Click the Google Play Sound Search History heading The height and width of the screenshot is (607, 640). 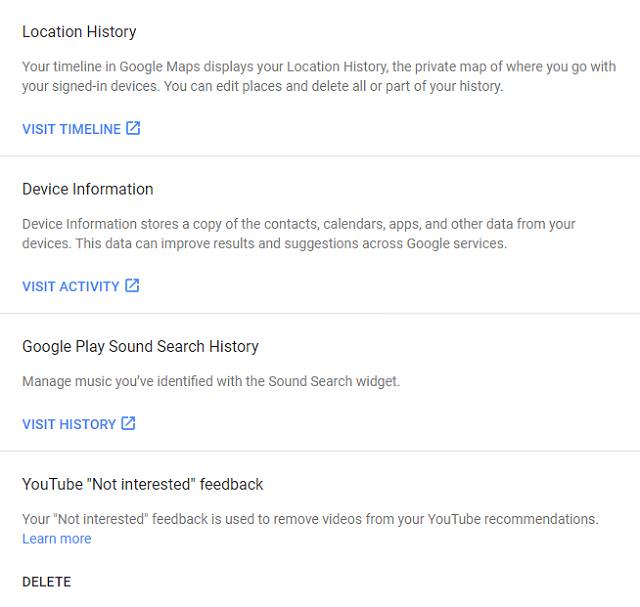coord(140,347)
